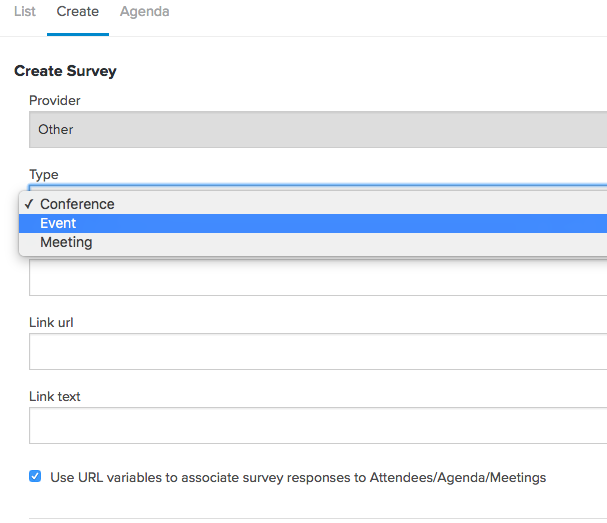Click the Type field label
The width and height of the screenshot is (607, 523).
point(44,175)
